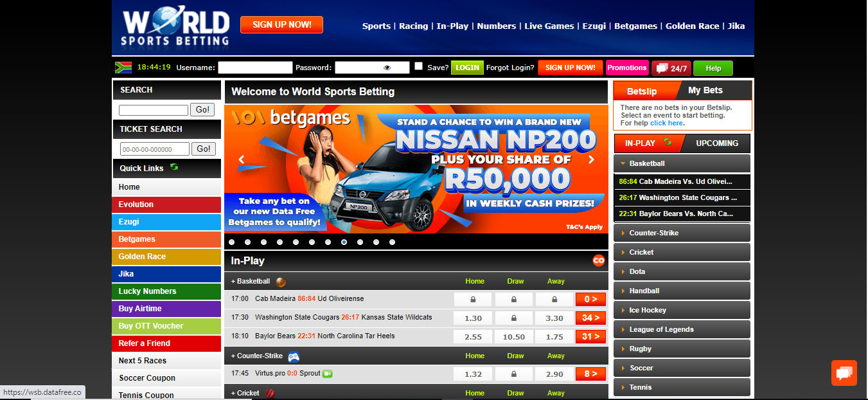Collapse the + Basketball In-Play group
The height and width of the screenshot is (400, 868).
click(x=251, y=282)
